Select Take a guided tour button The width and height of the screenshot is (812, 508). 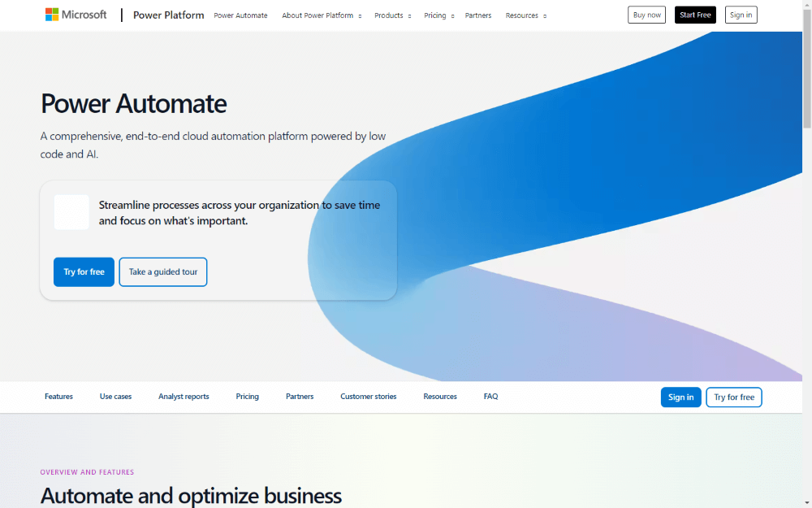(x=163, y=272)
